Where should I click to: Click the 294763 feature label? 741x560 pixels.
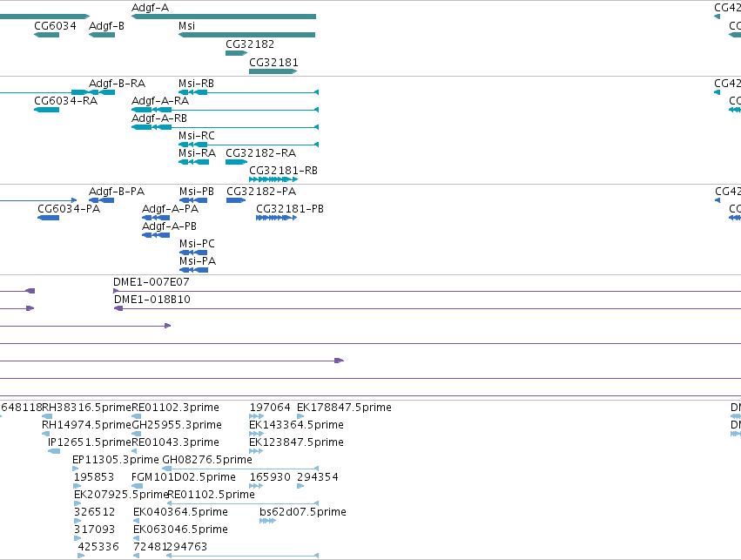point(186,547)
